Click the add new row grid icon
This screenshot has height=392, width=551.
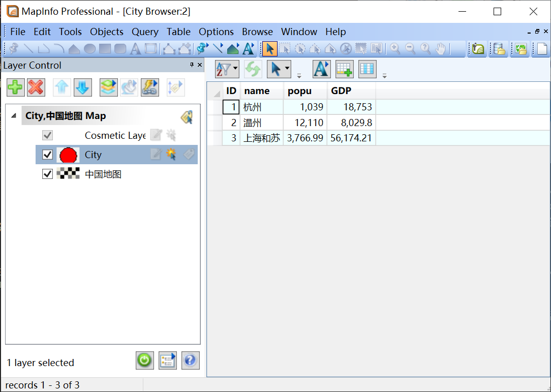[x=345, y=69]
